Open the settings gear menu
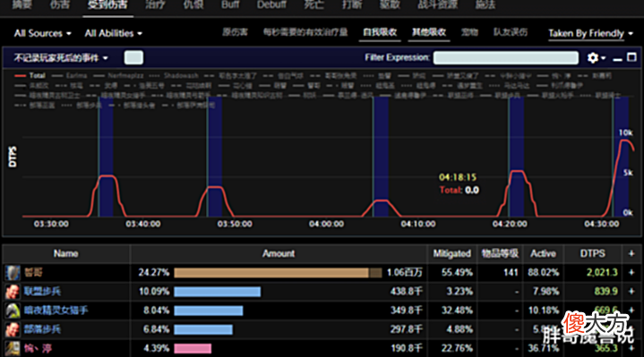644x357 pixels. 592,58
